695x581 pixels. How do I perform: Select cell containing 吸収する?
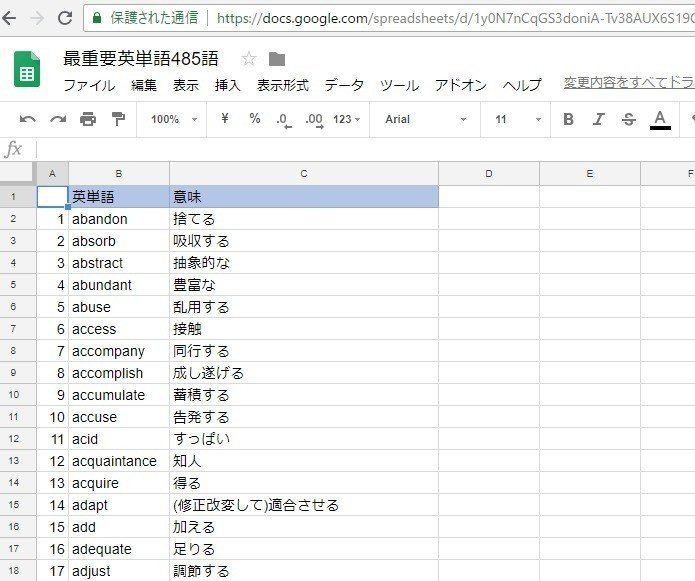[304, 241]
